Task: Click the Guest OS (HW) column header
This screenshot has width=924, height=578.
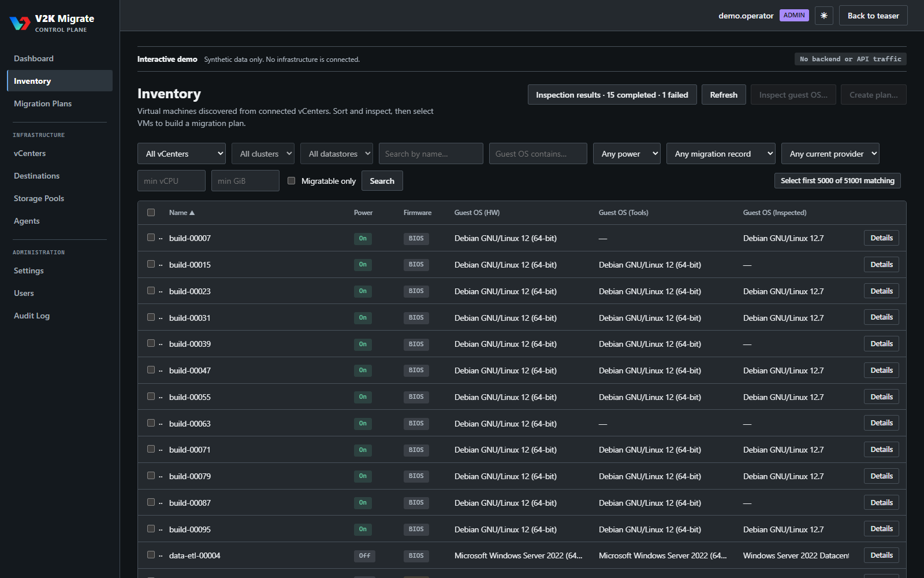Action: click(x=477, y=213)
